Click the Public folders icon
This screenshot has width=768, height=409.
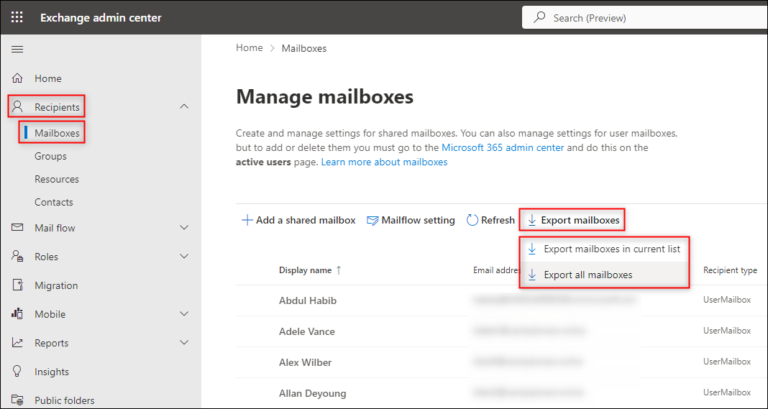pyautogui.click(x=17, y=400)
